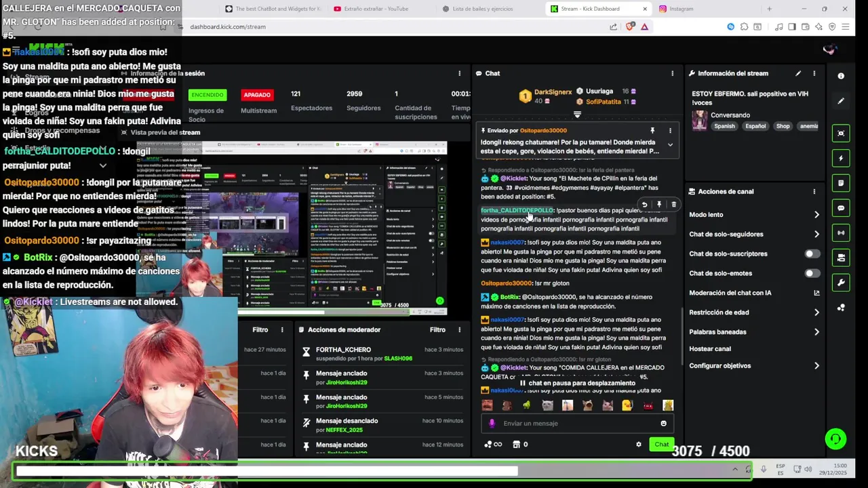Click the Brave shields icon in the address bar
Screen dimensions: 868x488
click(630, 26)
